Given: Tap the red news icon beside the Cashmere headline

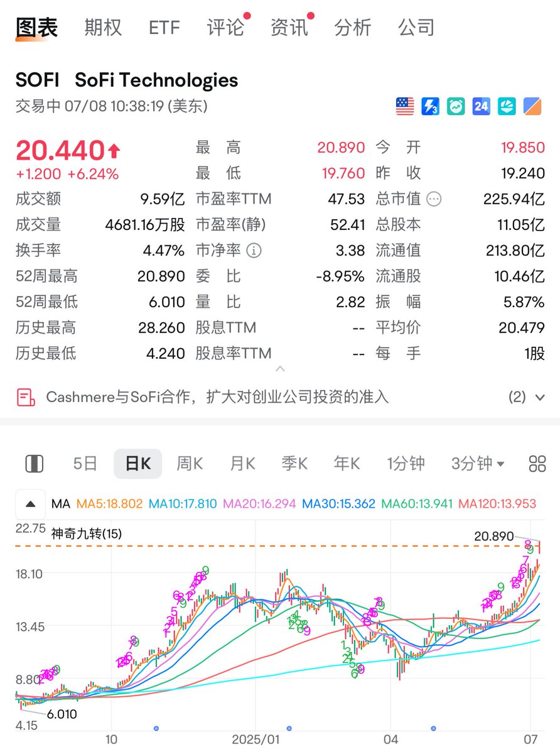Looking at the screenshot, I should [26, 397].
